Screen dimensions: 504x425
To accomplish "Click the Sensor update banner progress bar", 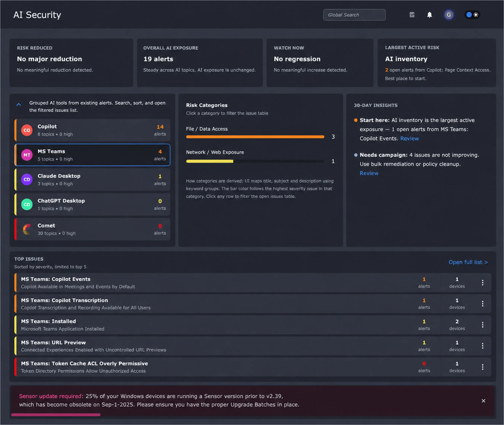I will [56, 415].
